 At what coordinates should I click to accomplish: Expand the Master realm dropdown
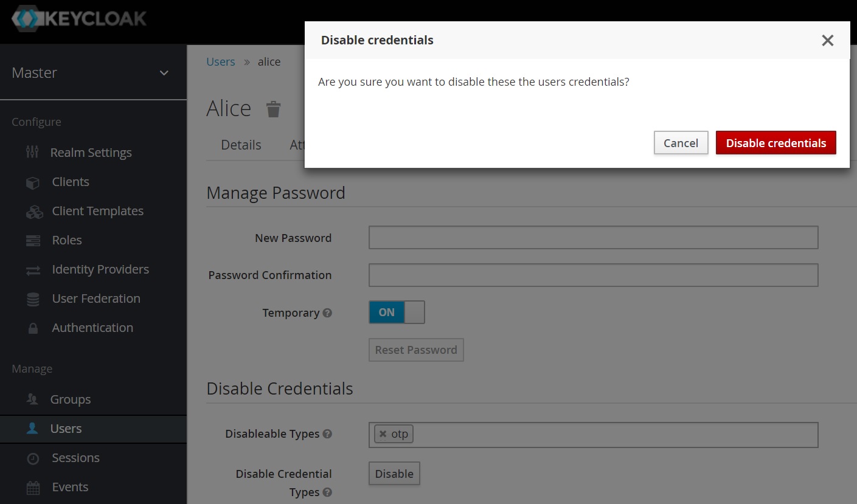pyautogui.click(x=164, y=73)
